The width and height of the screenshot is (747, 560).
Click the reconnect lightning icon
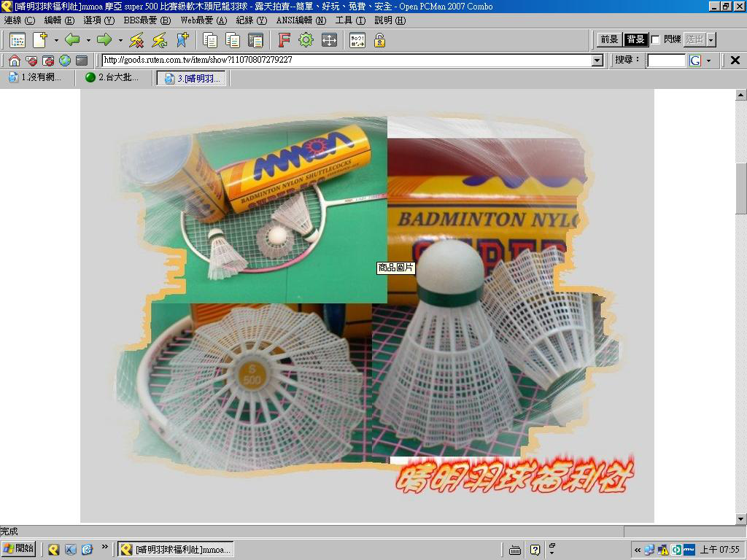pyautogui.click(x=159, y=41)
